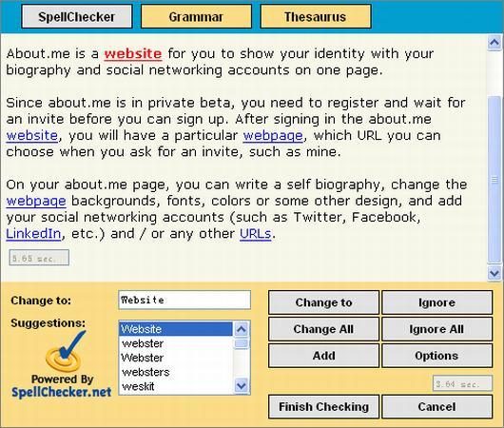Select suggestion lowercase webster
The width and height of the screenshot is (504, 428).
click(176, 343)
